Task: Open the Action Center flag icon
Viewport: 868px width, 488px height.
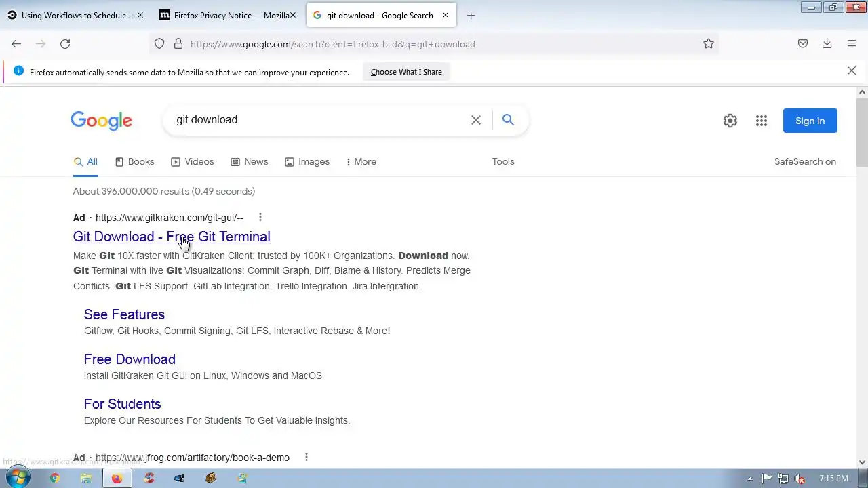Action: click(767, 479)
